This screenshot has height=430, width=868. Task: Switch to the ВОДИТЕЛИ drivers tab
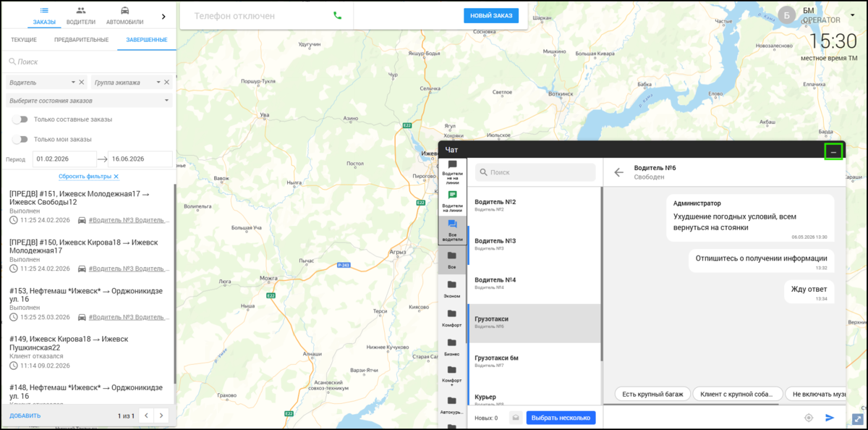coord(80,14)
